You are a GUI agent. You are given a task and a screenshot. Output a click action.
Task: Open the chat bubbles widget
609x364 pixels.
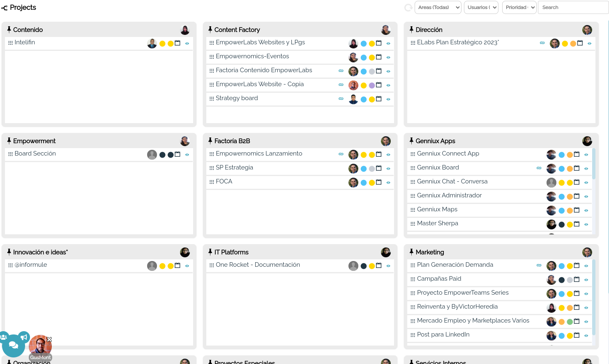coord(14,345)
